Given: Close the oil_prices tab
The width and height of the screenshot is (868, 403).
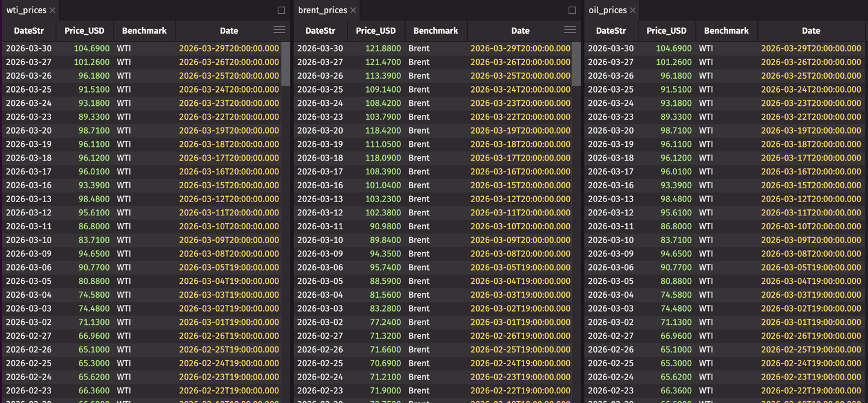Looking at the screenshot, I should [633, 10].
